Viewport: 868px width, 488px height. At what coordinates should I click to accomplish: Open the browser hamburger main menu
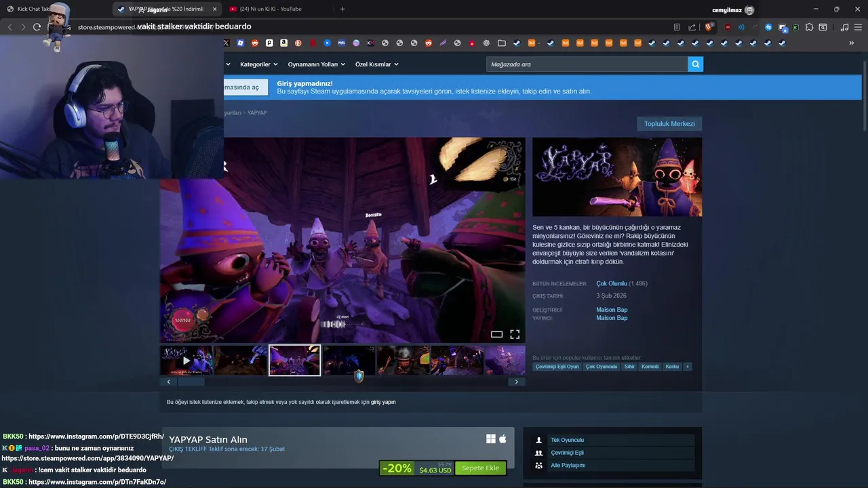[858, 27]
